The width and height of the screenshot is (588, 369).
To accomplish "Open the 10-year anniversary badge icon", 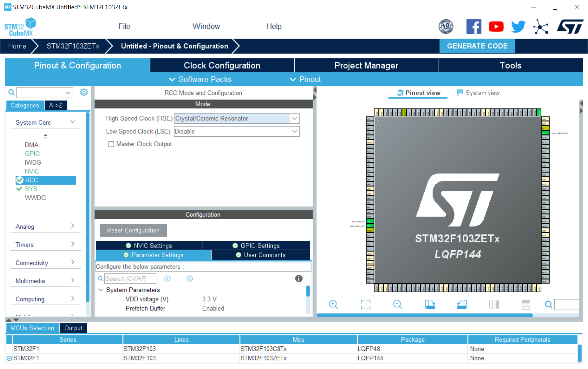I will pos(446,27).
